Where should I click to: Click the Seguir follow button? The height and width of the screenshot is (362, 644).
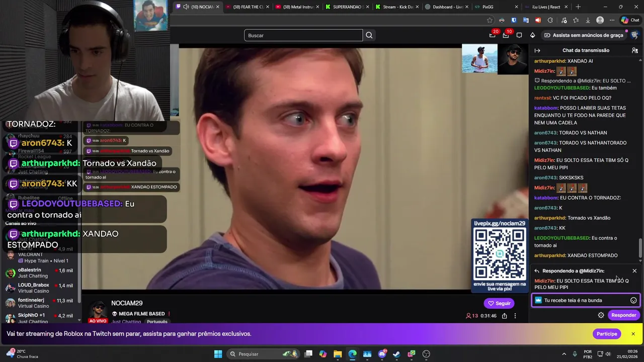(499, 303)
